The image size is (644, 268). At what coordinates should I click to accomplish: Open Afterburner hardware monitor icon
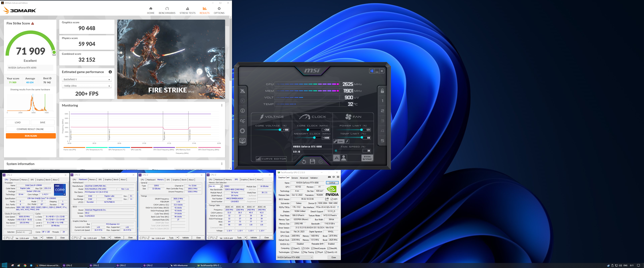242,141
